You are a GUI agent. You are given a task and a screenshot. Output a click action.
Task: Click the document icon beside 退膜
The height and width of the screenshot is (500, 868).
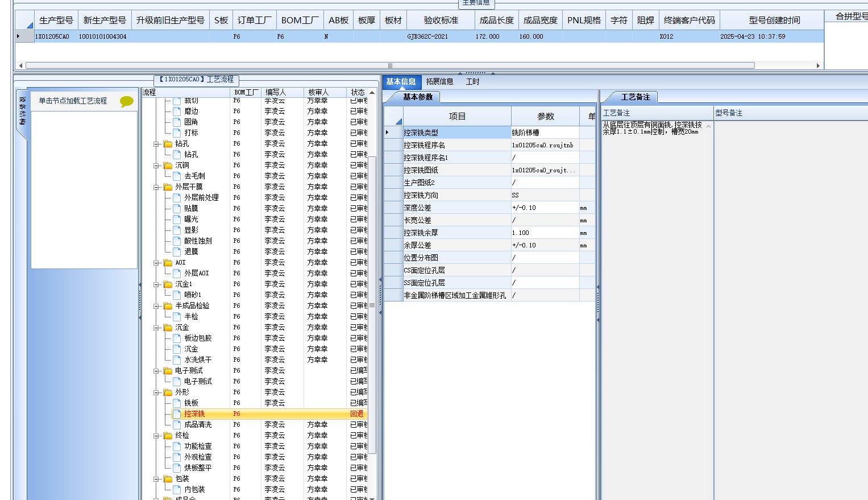click(x=177, y=252)
